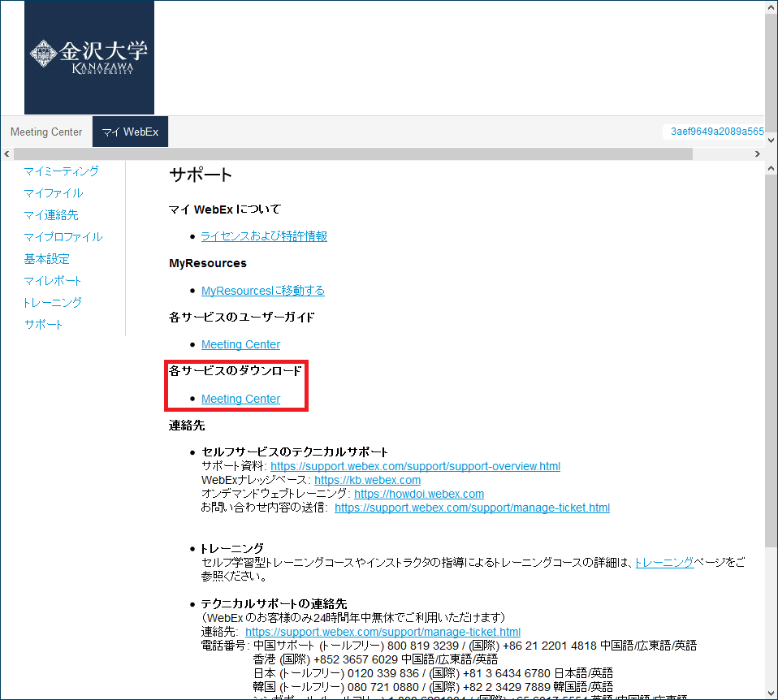Visit the https://kb.webex.com link
Screen dimensions: 778x700
point(368,480)
